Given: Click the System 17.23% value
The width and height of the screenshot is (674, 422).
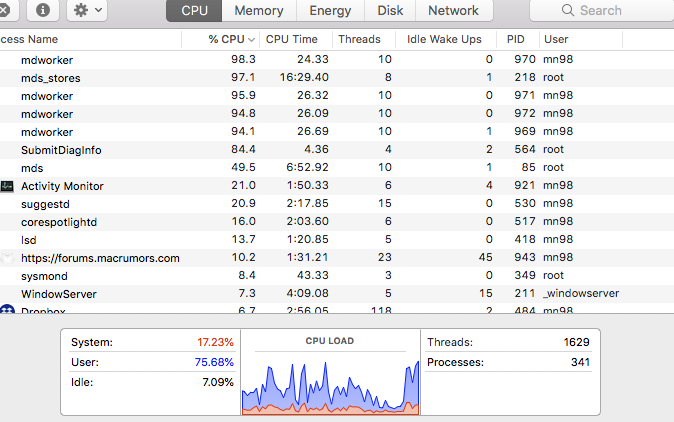Looking at the screenshot, I should pyautogui.click(x=215, y=342).
